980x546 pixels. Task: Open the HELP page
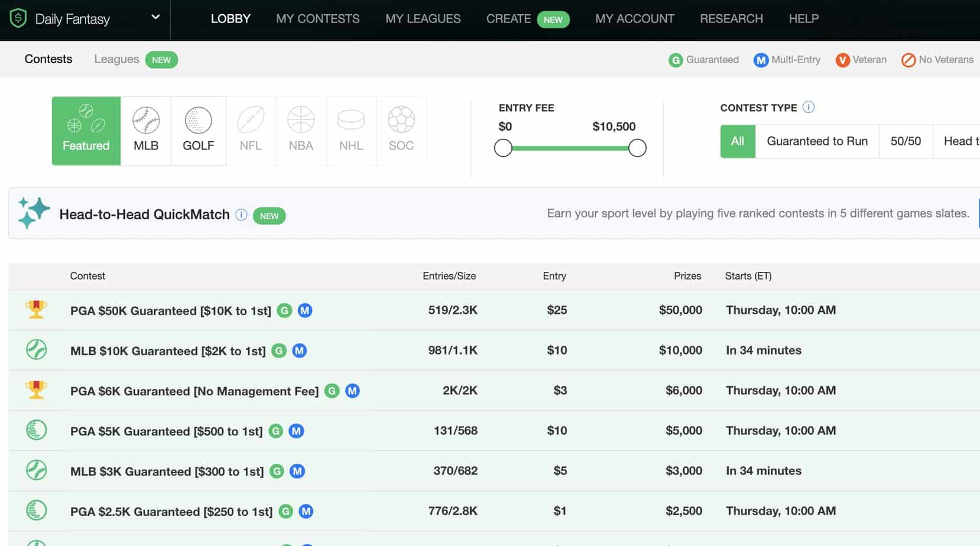point(804,19)
